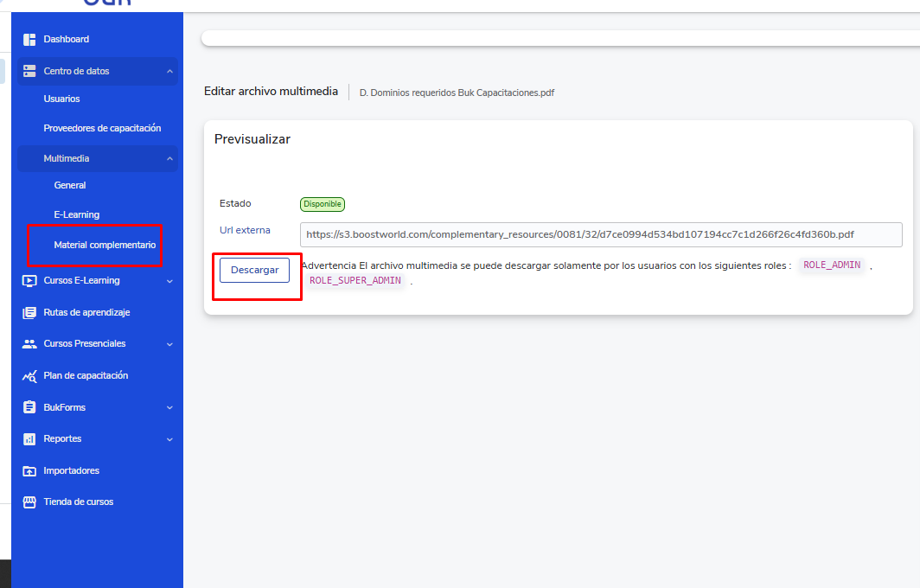This screenshot has height=588, width=920.
Task: Click the Importadores folder icon
Action: [x=29, y=471]
